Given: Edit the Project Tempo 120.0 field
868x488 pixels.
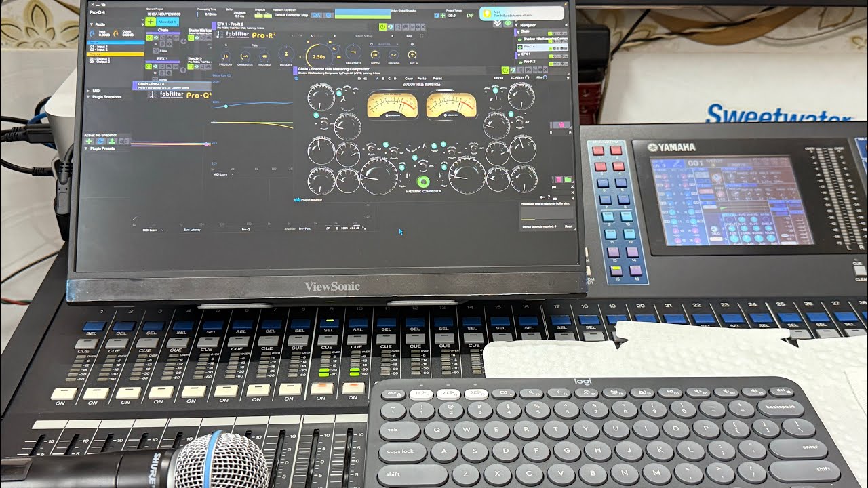Looking at the screenshot, I should pos(452,15).
